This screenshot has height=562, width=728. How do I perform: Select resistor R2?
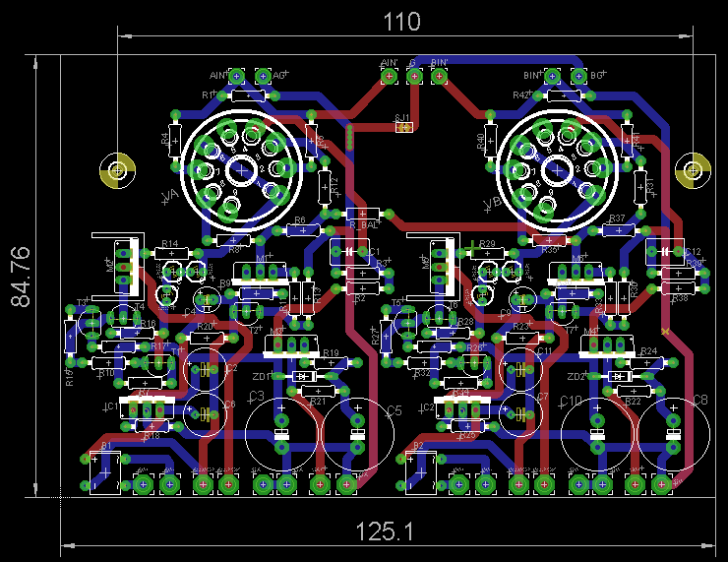363,288
